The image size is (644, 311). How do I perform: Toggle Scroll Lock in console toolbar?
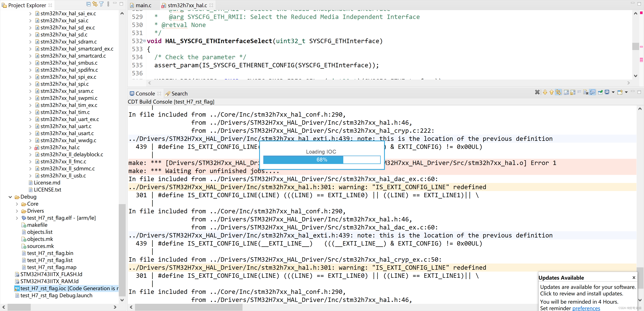[x=573, y=92]
